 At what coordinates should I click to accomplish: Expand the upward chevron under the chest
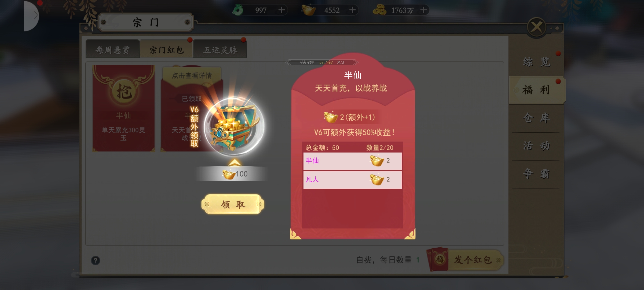point(235,162)
